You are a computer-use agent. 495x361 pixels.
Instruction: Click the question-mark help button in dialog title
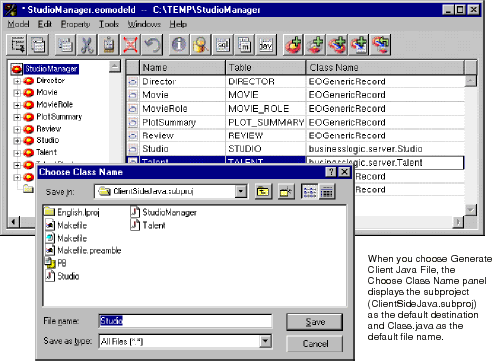point(331,172)
